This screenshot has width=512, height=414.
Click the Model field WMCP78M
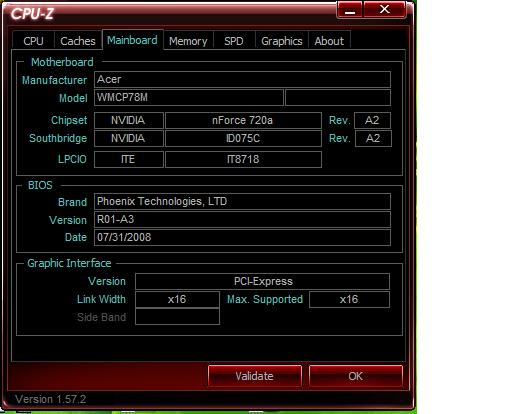[189, 97]
